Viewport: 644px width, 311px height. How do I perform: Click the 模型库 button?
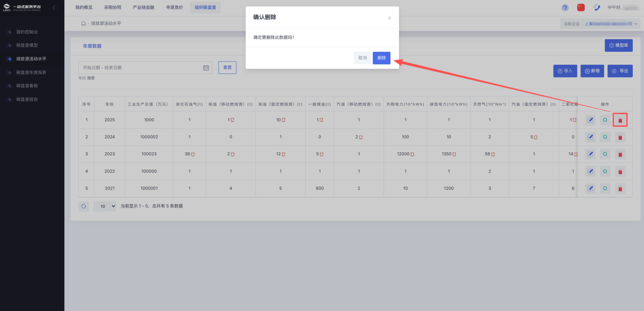pyautogui.click(x=618, y=45)
